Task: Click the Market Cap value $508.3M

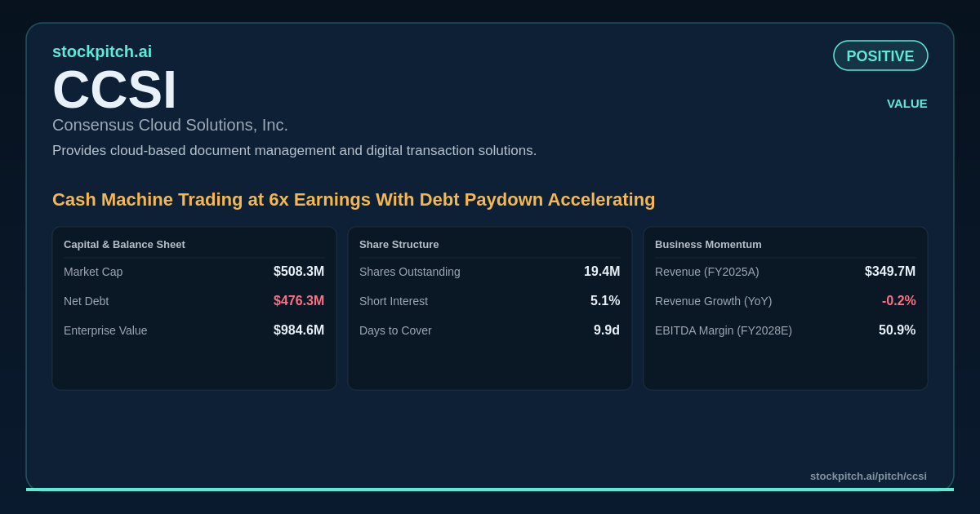Action: [299, 272]
